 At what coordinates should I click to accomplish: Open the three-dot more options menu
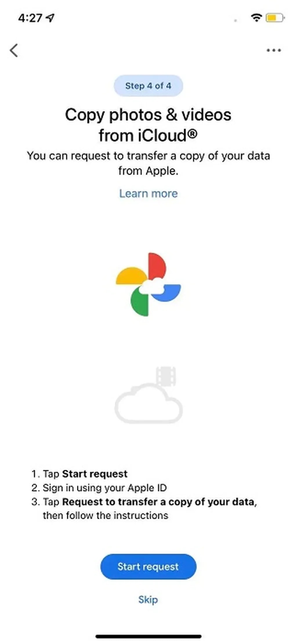(274, 50)
